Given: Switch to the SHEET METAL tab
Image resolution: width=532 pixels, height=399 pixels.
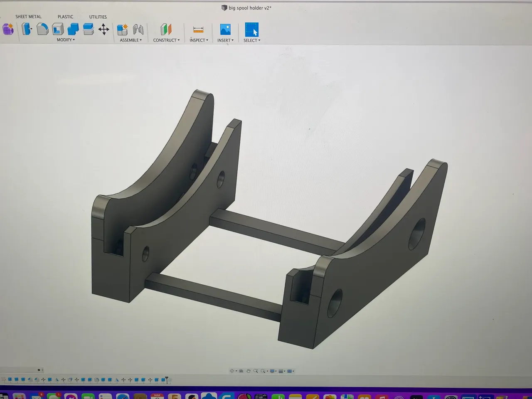Looking at the screenshot, I should [28, 17].
